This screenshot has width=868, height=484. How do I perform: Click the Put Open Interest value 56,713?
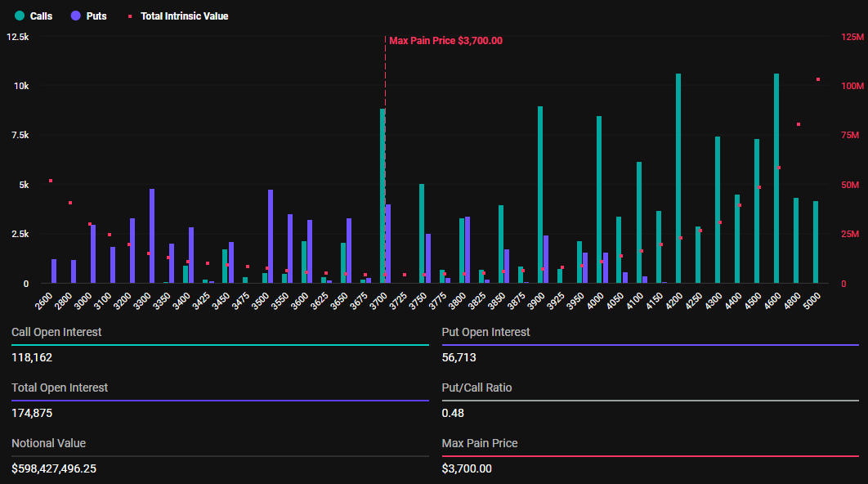coord(459,357)
